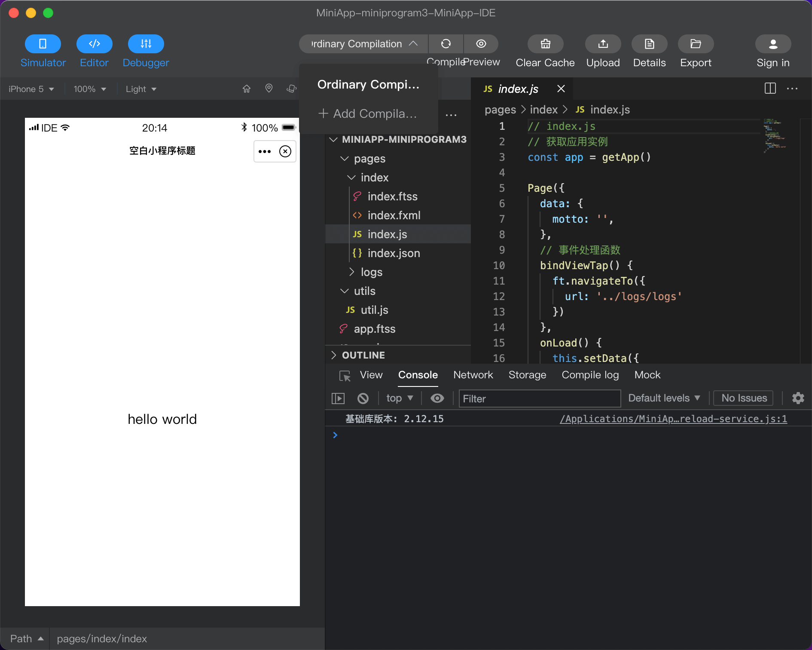Viewport: 812px width, 650px height.
Task: Click the simulator rotate device icon
Action: coord(292,89)
